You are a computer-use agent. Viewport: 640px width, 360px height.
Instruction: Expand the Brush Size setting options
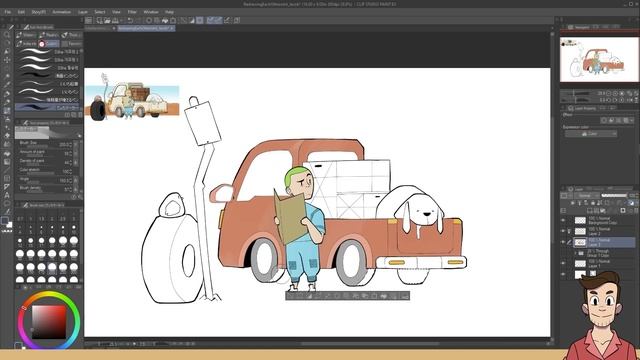pyautogui.click(x=76, y=144)
